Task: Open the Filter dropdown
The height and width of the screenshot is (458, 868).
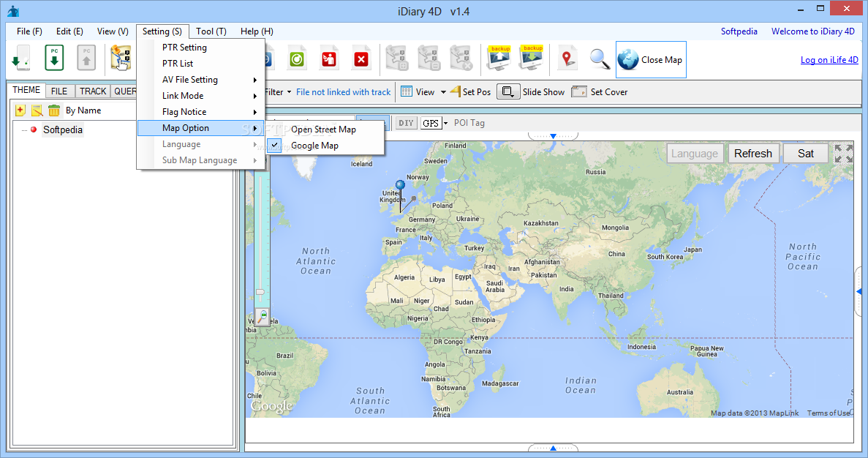Action: click(x=278, y=92)
